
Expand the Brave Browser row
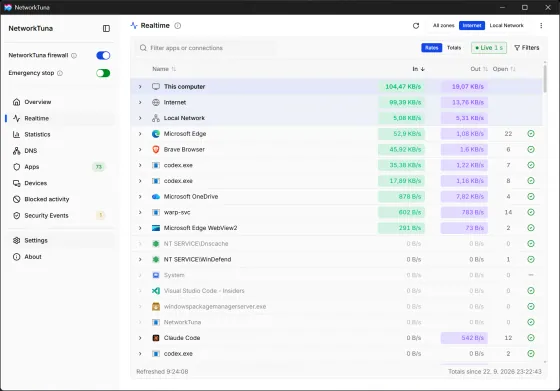pyautogui.click(x=140, y=150)
